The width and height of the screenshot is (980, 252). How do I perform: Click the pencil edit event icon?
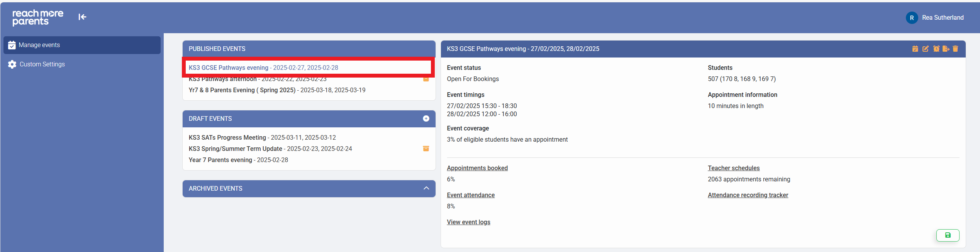click(925, 49)
